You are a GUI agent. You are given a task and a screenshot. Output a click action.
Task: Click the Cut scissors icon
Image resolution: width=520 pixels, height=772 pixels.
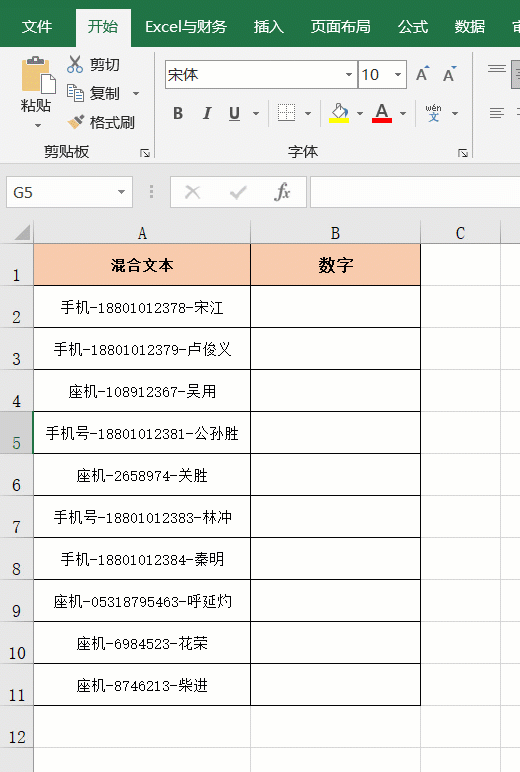tap(75, 64)
